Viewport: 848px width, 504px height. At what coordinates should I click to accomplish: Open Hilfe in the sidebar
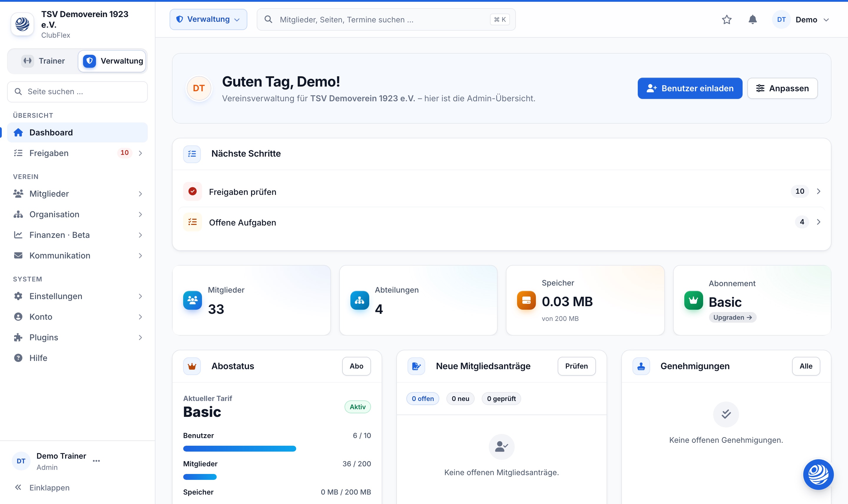[77, 358]
